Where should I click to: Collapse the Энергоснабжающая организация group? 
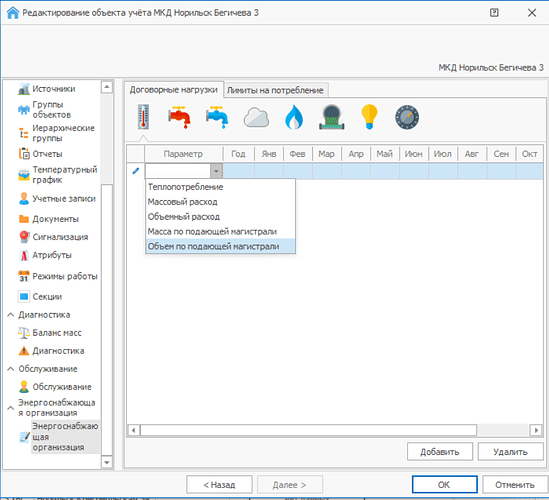point(11,408)
